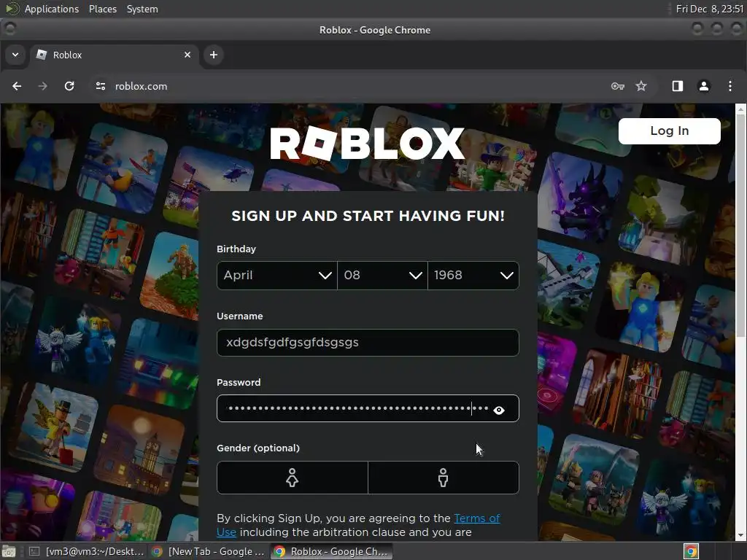Open Chrome three-dot menu
This screenshot has height=560, width=747.
(x=729, y=86)
